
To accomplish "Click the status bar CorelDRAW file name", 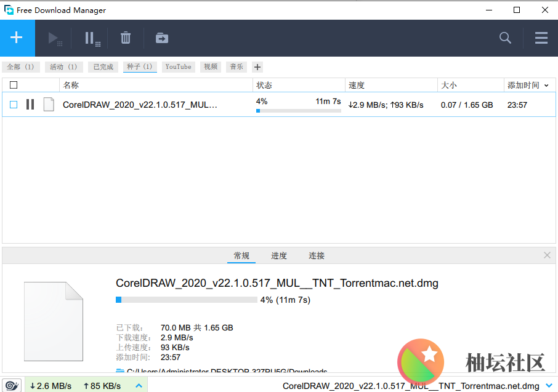I will (x=411, y=386).
